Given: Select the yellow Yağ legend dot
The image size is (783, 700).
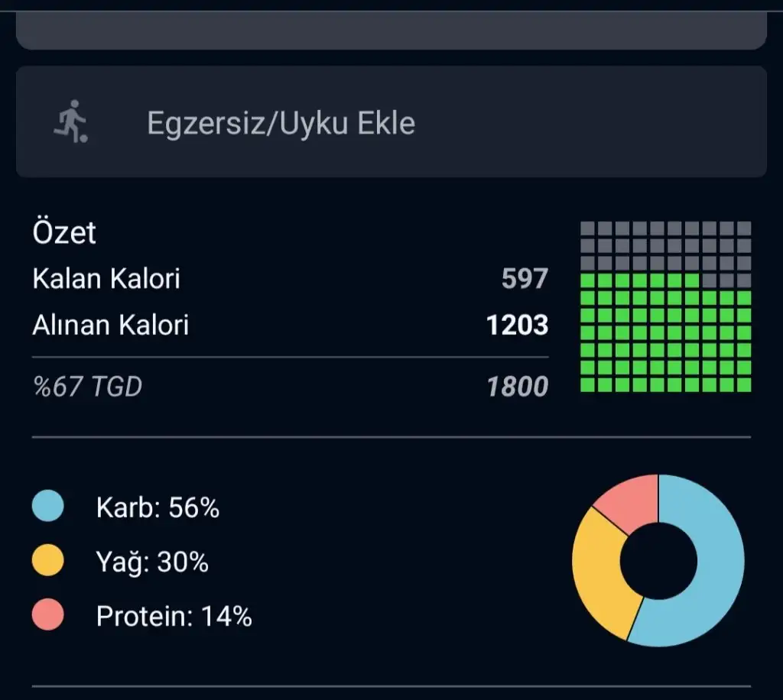Looking at the screenshot, I should tap(48, 560).
